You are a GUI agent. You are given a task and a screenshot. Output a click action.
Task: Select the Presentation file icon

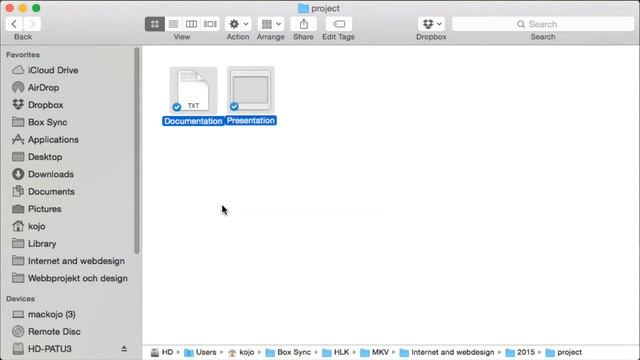(251, 90)
